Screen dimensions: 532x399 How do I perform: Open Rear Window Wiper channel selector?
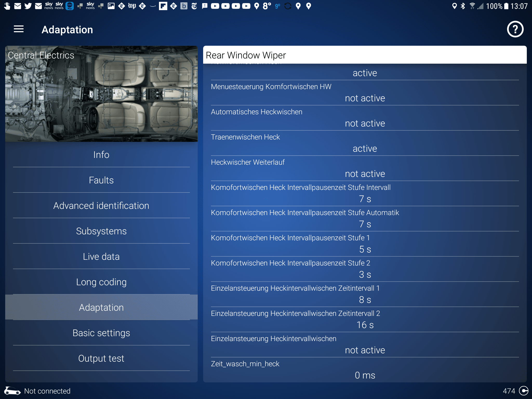365,55
